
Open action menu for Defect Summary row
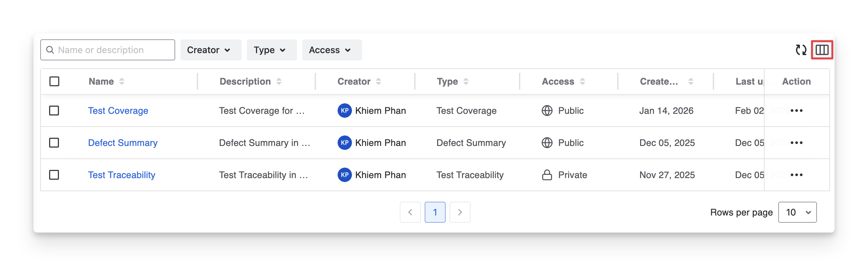click(x=796, y=143)
